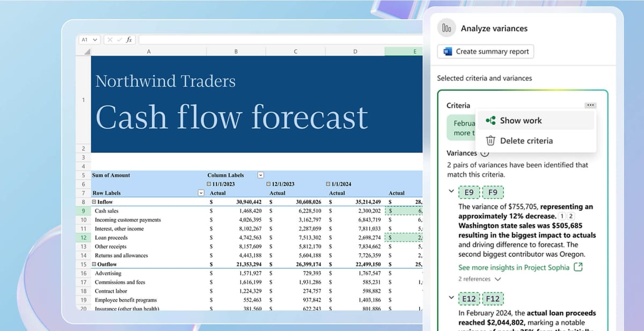This screenshot has height=331, width=644.
Task: Click the Contract labor row label
Action: (x=112, y=291)
